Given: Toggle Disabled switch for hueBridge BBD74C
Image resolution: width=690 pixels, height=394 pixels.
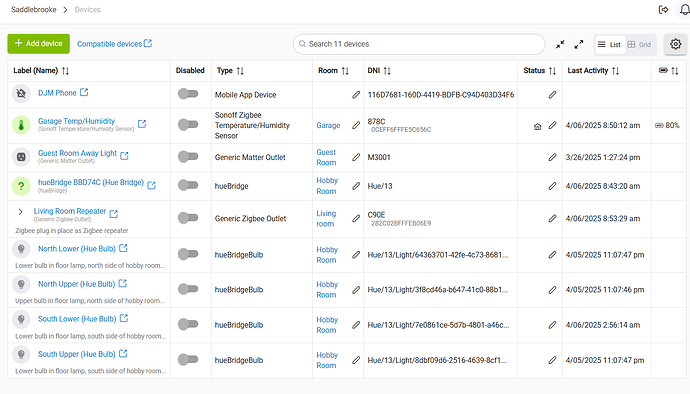Looking at the screenshot, I should [x=188, y=185].
